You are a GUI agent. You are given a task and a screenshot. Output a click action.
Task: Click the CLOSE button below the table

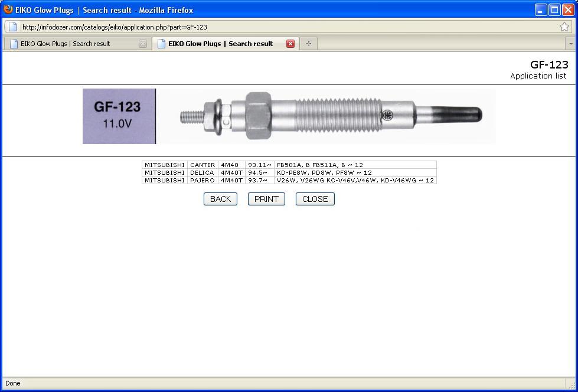315,199
